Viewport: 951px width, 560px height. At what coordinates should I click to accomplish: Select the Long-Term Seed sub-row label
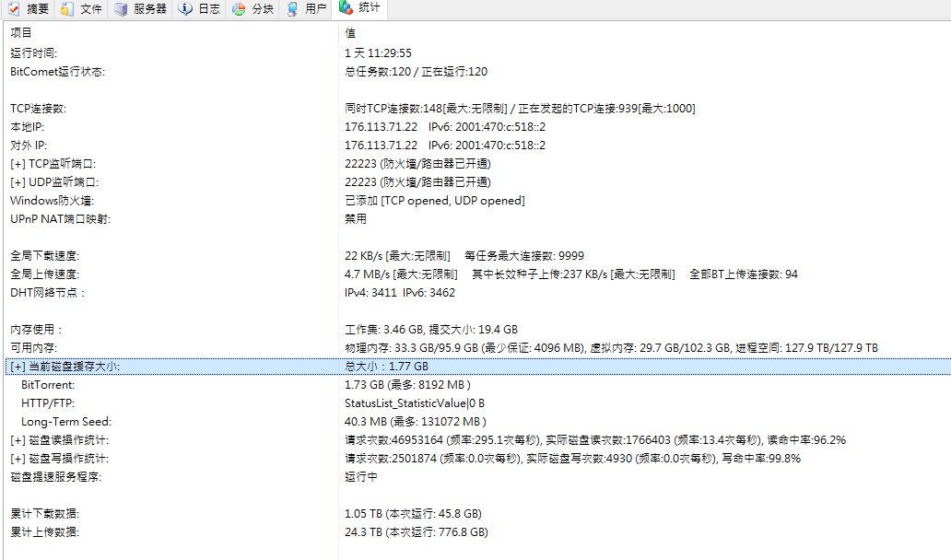coord(66,422)
